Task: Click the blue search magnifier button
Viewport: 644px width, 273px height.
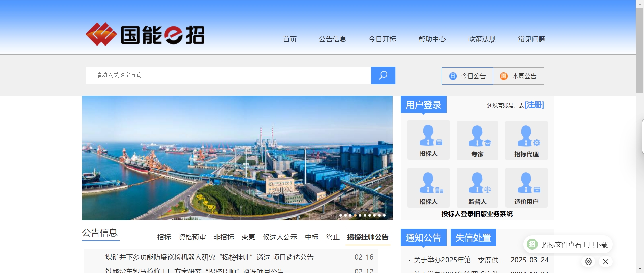Action: (383, 75)
